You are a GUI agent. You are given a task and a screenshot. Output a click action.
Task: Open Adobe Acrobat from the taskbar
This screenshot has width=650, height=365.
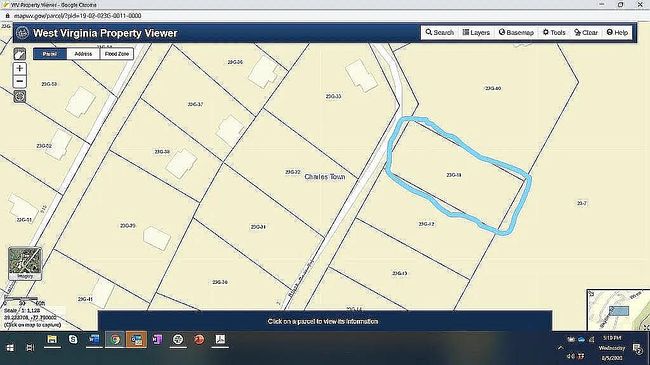220,340
